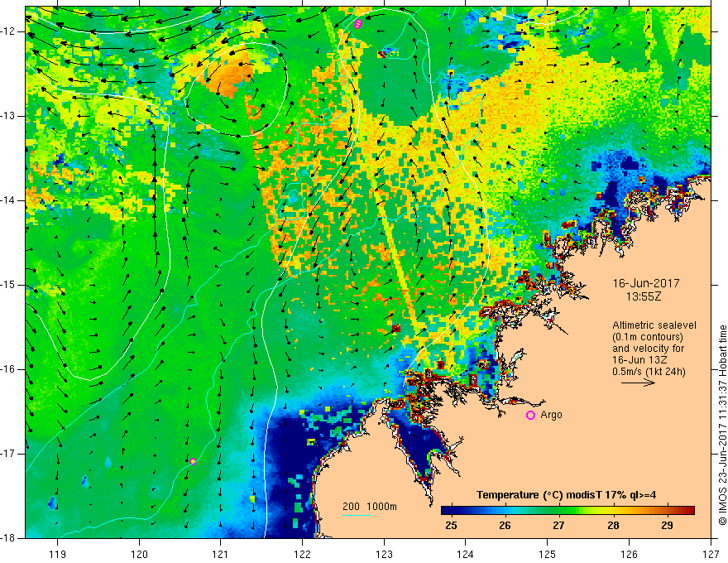Screen dimensions: 728x563
Task: Click the latitude axis label "-12"
Action: (9, 31)
